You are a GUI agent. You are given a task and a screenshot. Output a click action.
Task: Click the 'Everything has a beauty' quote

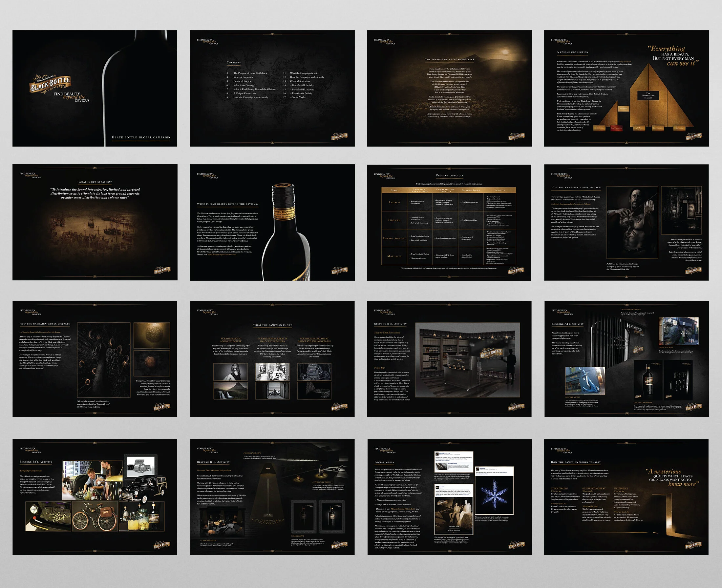point(673,56)
